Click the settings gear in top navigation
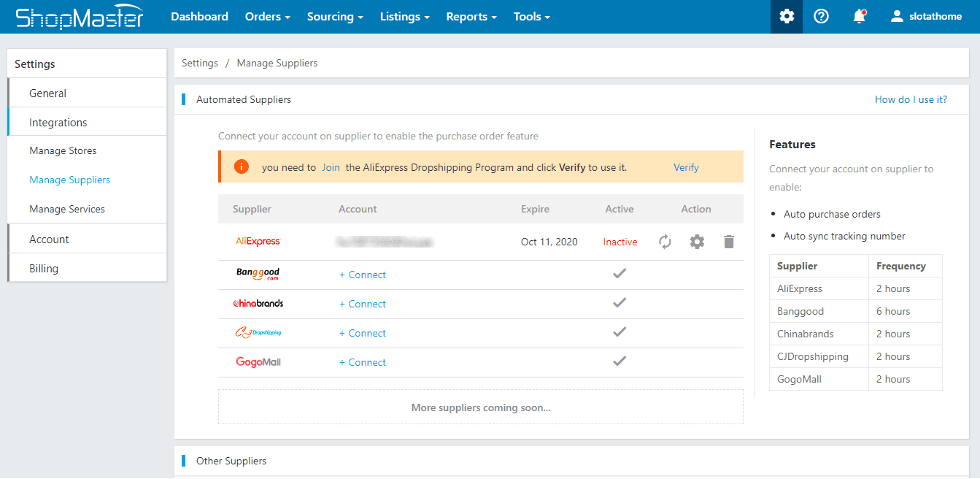 [x=787, y=16]
